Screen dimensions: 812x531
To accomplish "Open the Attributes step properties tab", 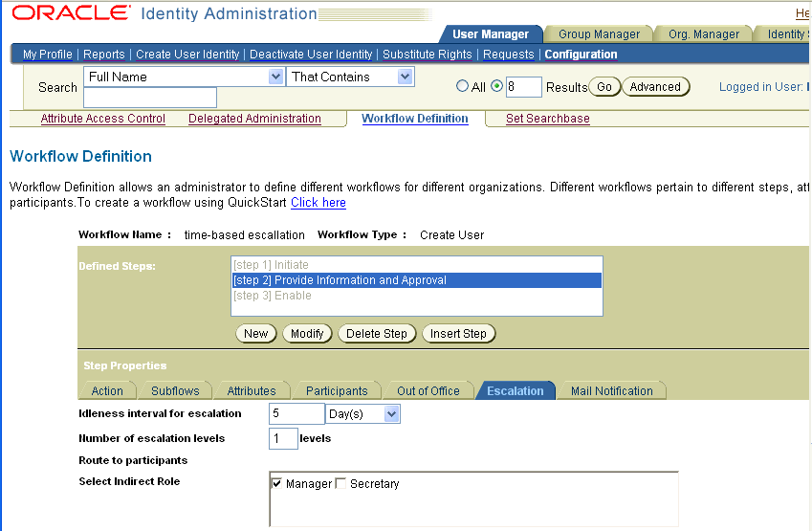I will [252, 390].
